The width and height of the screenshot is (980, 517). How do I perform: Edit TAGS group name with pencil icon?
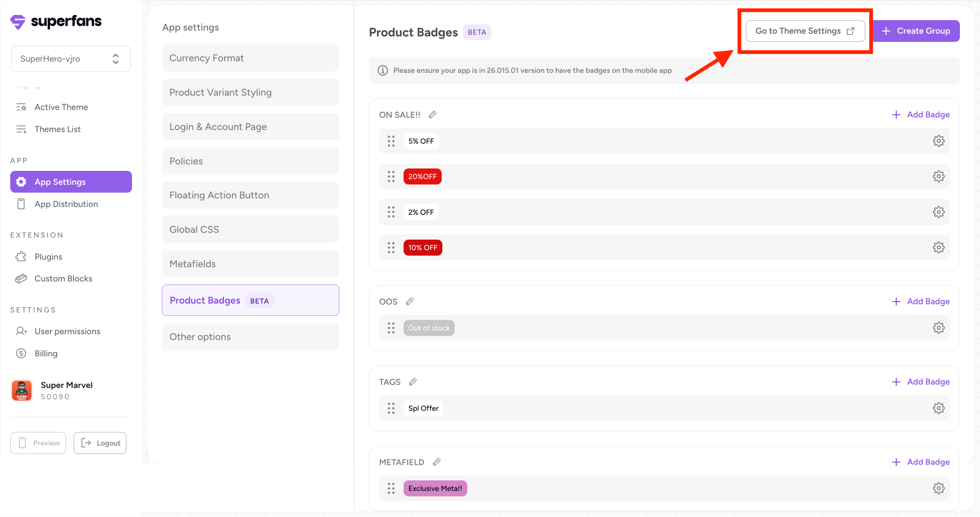[413, 382]
